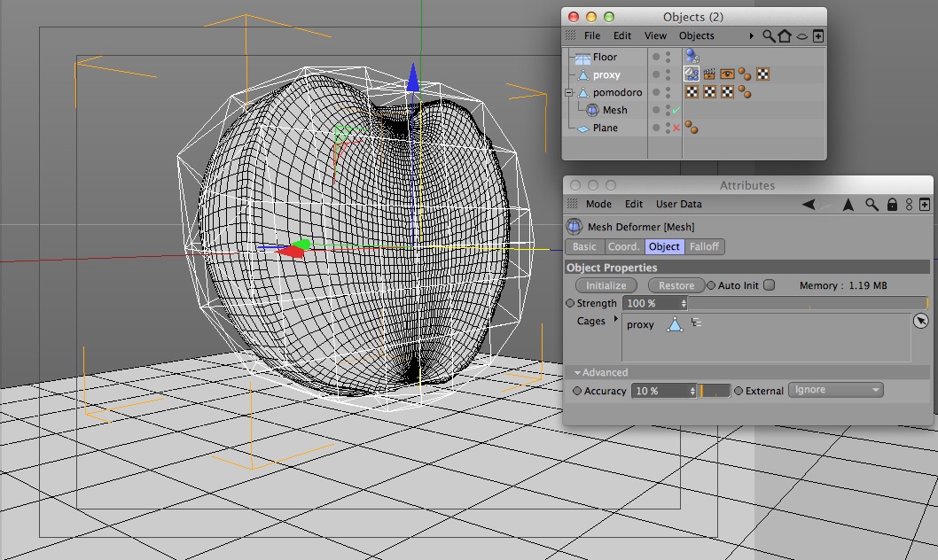938x560 pixels.
Task: Select the Plane object in tree
Action: tap(606, 128)
